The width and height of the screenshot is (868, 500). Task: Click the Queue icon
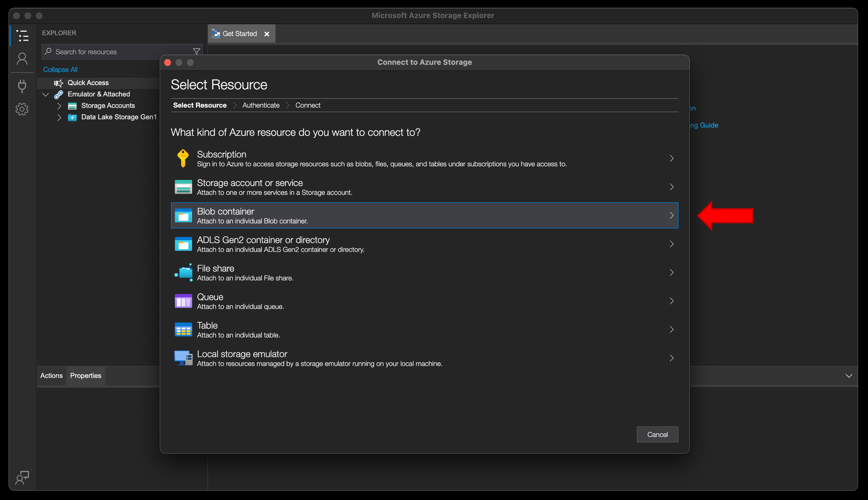(183, 301)
